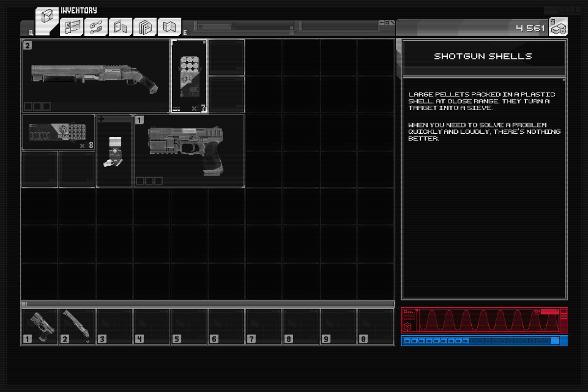Select empty hotbar slot 7
This screenshot has width=588, height=392.
pos(264,326)
